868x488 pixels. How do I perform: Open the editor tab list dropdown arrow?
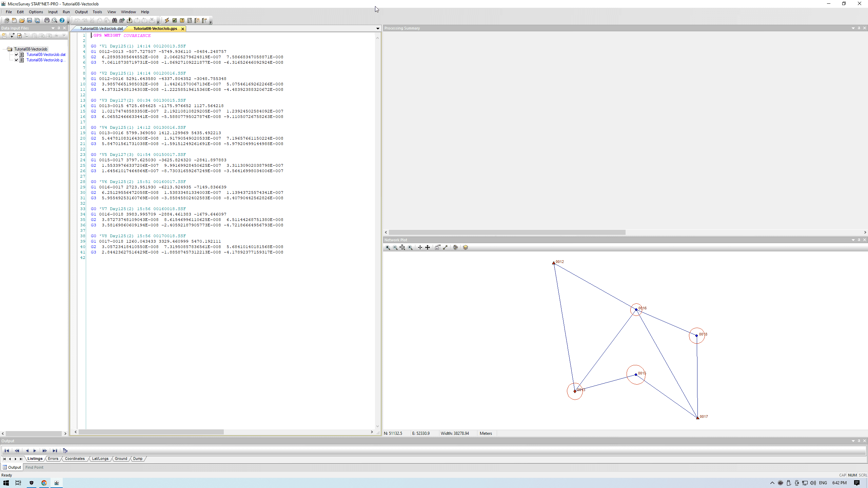[378, 28]
